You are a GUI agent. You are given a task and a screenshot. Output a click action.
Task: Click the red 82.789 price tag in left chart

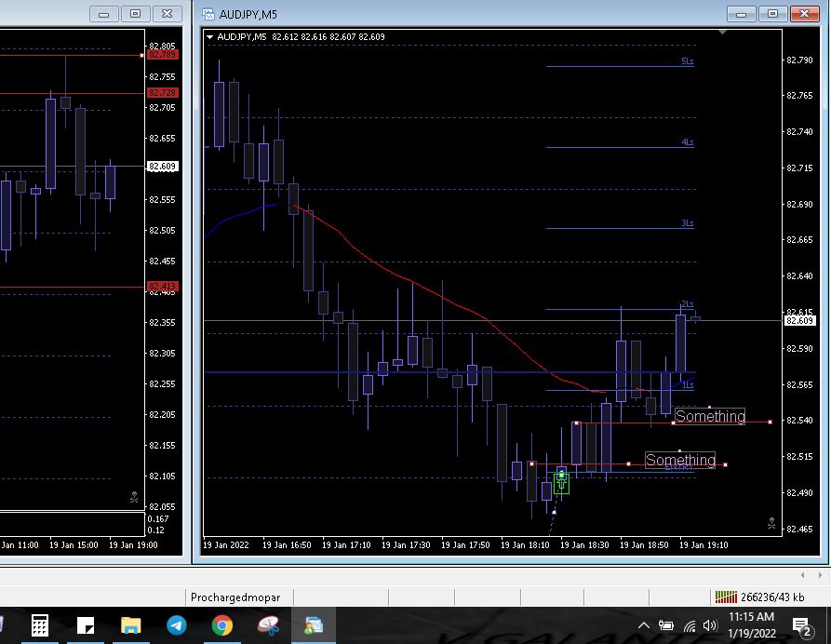(163, 55)
